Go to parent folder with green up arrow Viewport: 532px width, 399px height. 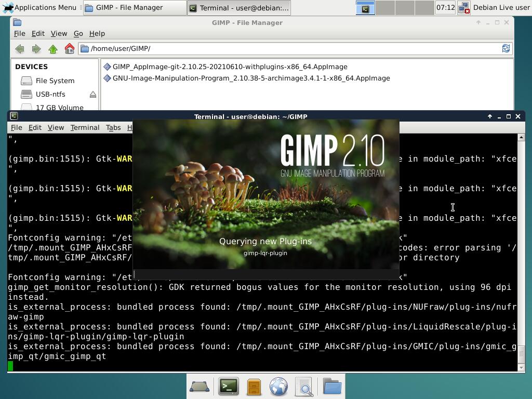coord(53,49)
